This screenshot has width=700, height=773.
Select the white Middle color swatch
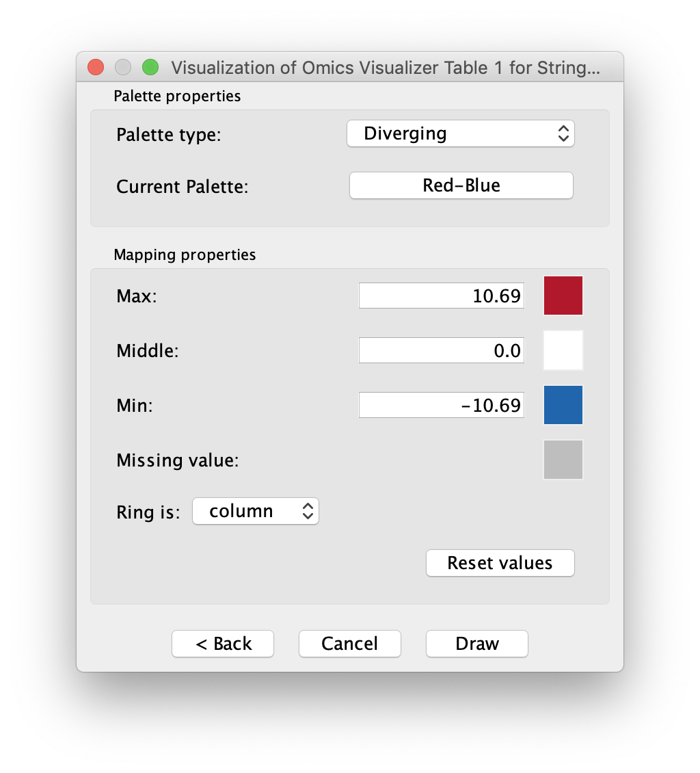coord(563,350)
